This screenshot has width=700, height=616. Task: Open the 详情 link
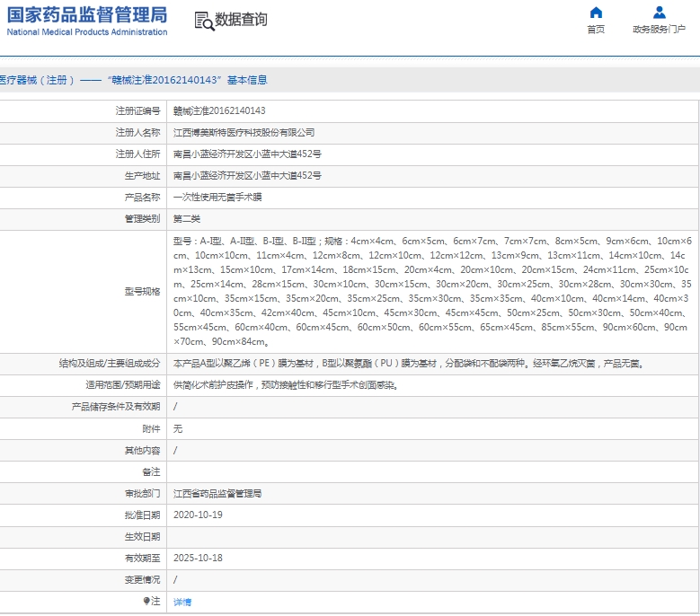[182, 603]
